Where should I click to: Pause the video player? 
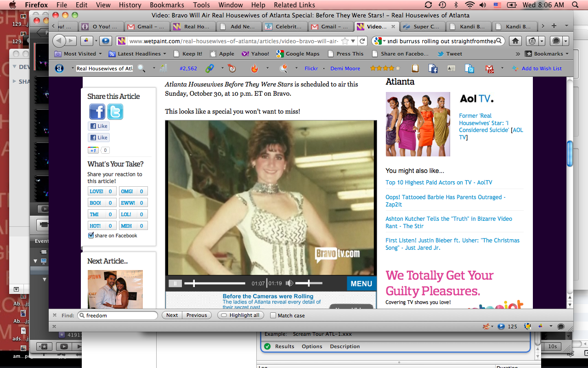[x=175, y=283]
